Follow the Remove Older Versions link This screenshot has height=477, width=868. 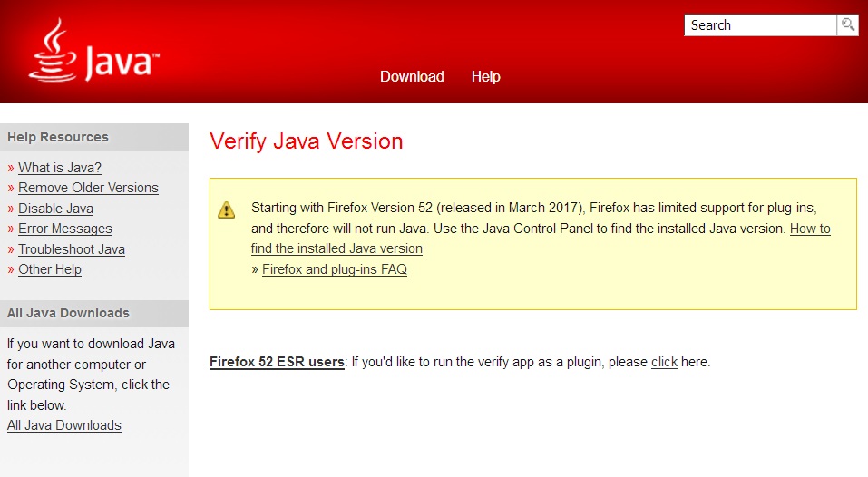(88, 188)
